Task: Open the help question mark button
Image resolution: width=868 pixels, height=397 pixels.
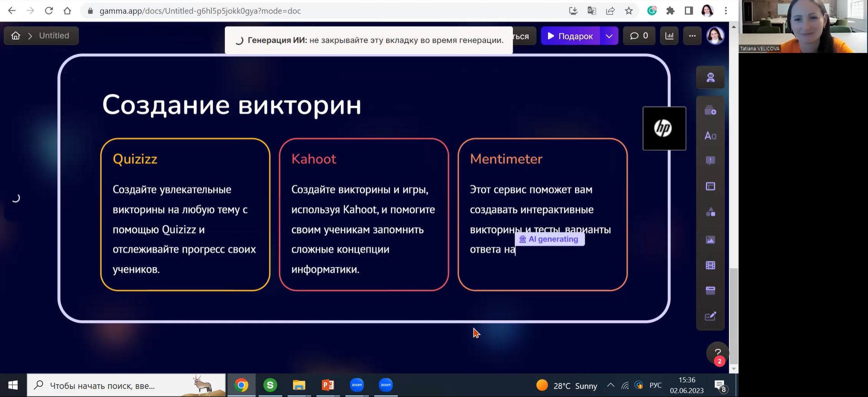Action: 717,353
